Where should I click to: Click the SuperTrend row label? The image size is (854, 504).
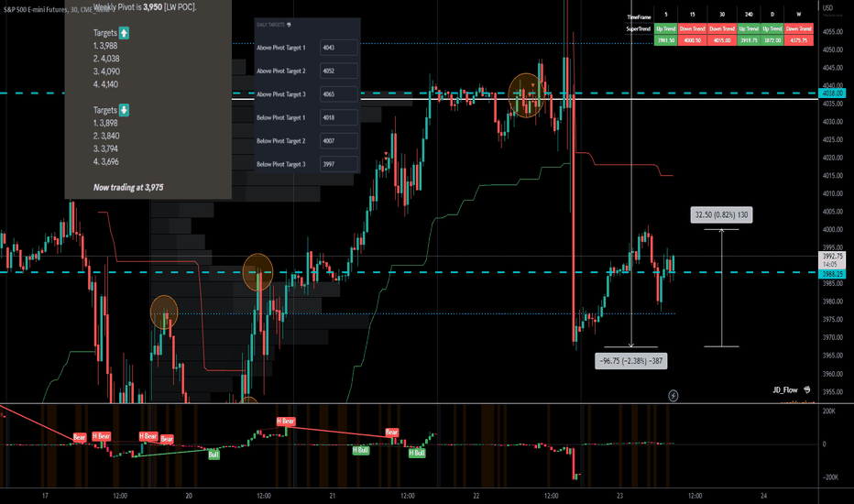639,29
